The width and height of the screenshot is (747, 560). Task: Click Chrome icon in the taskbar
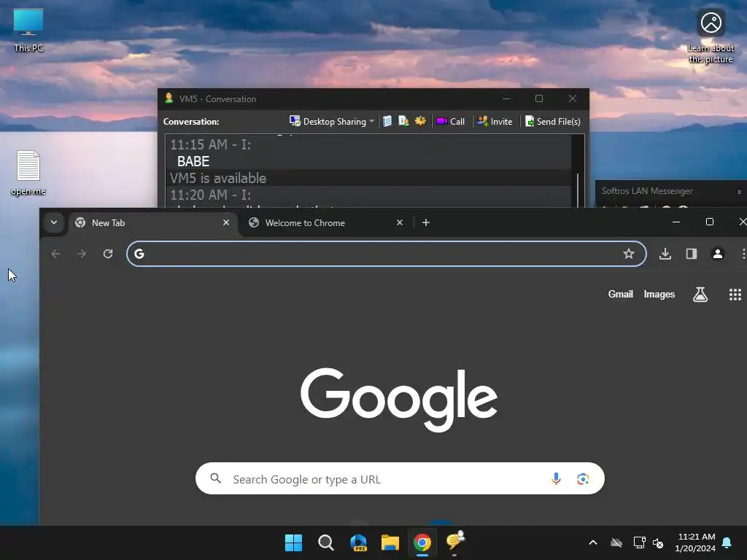tap(422, 542)
